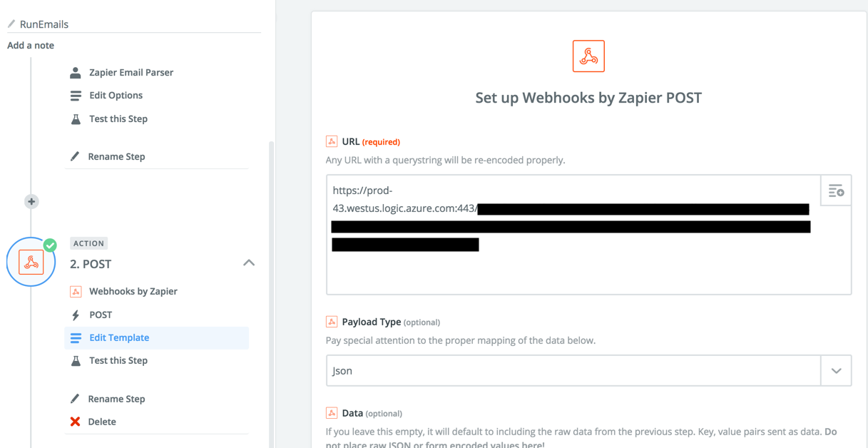Click the flask icon in step 2 Test this Step

point(76,361)
